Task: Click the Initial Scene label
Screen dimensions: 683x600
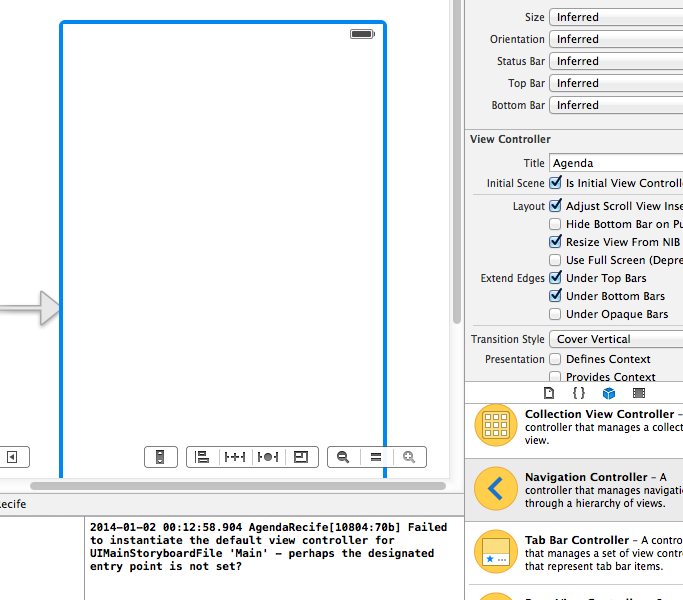Action: point(515,183)
